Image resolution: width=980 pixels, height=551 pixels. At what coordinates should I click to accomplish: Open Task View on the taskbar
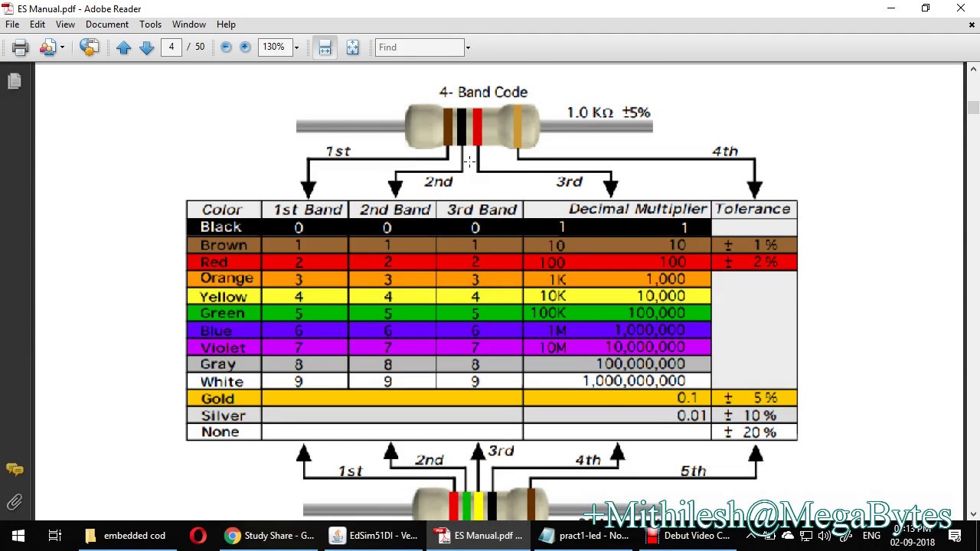55,536
